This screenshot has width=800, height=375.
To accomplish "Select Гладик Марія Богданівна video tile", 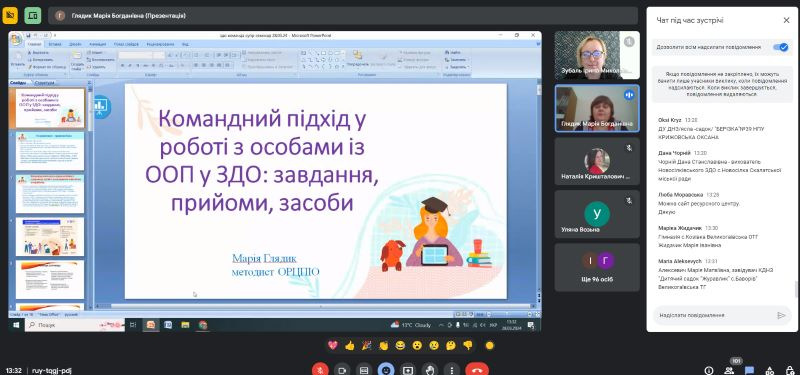I will (x=597, y=109).
